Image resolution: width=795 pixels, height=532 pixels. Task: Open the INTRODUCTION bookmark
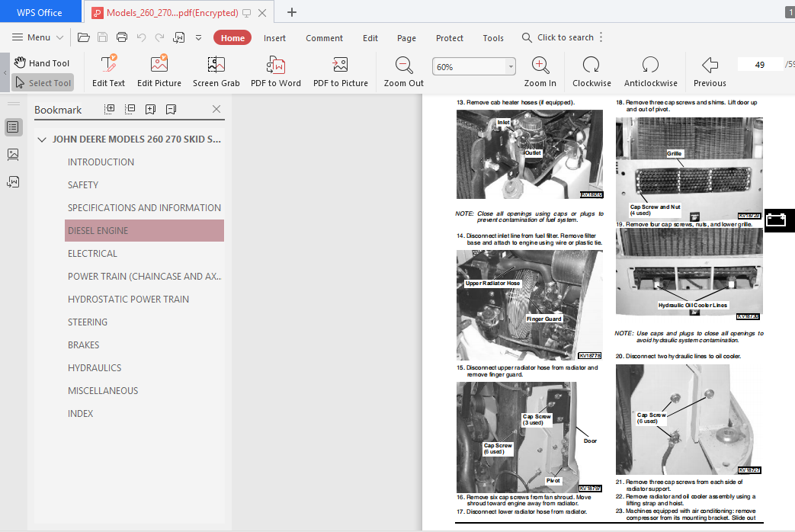(x=101, y=162)
